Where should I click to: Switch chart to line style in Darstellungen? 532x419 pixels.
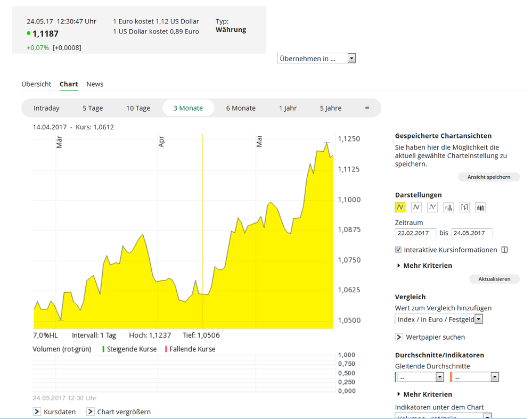[415, 207]
